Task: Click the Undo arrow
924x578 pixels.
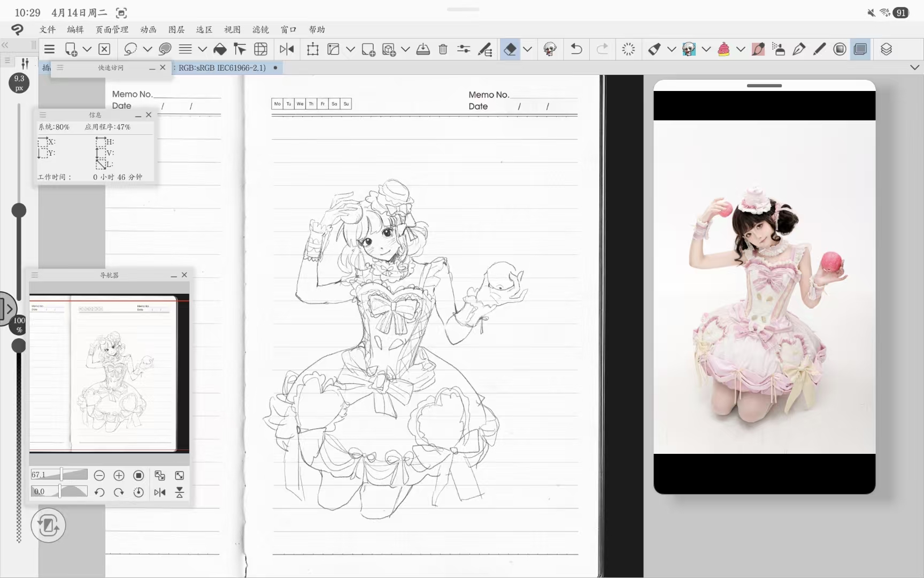Action: tap(576, 49)
